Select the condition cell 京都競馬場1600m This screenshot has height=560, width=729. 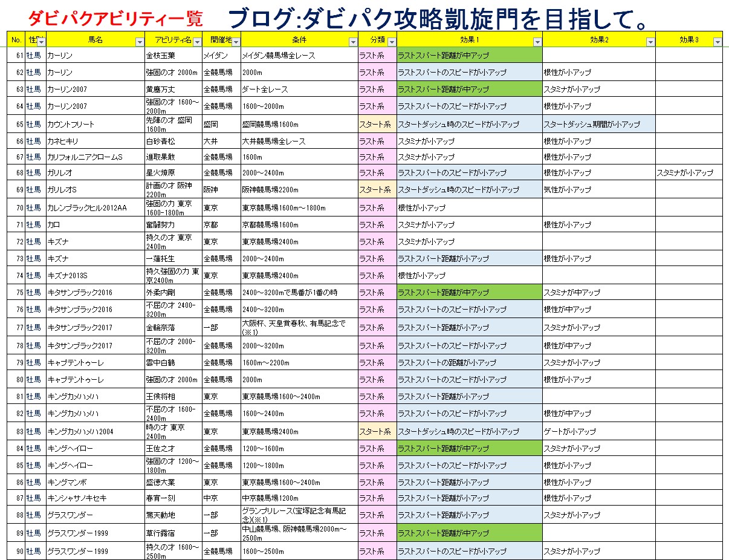click(299, 225)
